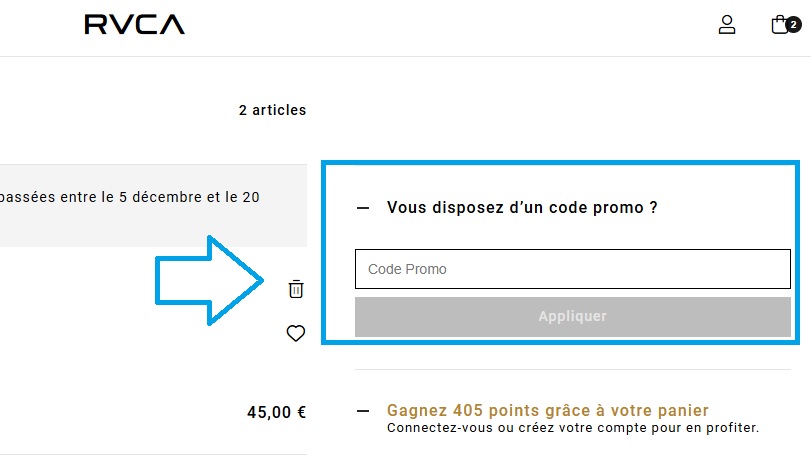Open the RVCA homepage logo
This screenshot has height=457, width=811.
tap(134, 24)
